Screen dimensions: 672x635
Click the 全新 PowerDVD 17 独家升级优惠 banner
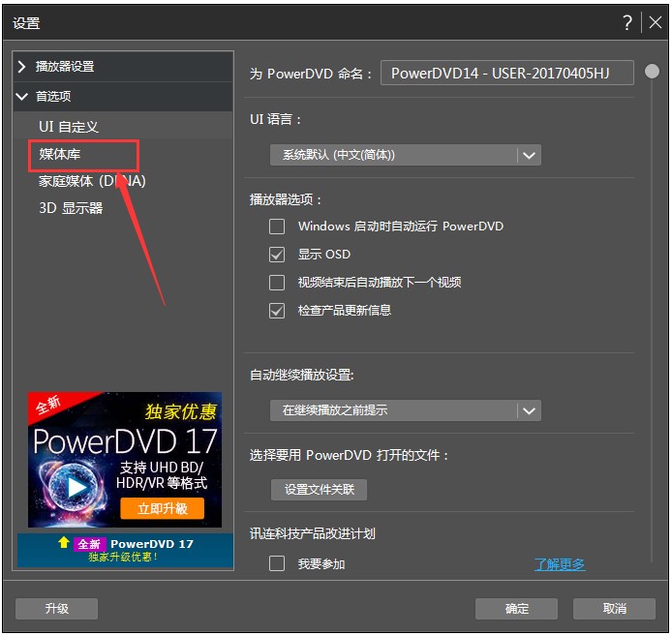pyautogui.click(x=125, y=550)
